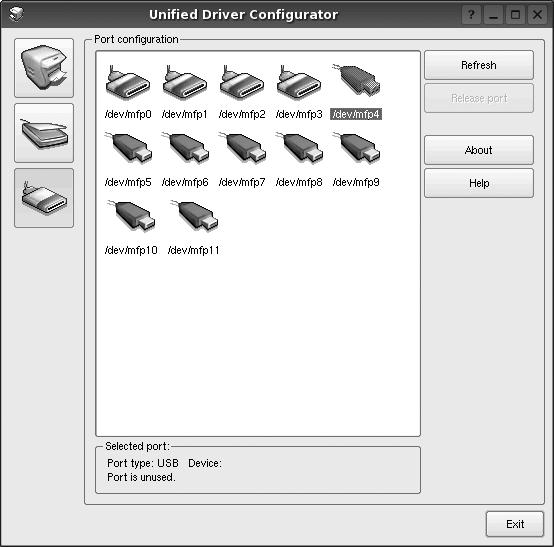Select the /dev/mfp9 USB port icon
This screenshot has height=547, width=554.
click(356, 148)
